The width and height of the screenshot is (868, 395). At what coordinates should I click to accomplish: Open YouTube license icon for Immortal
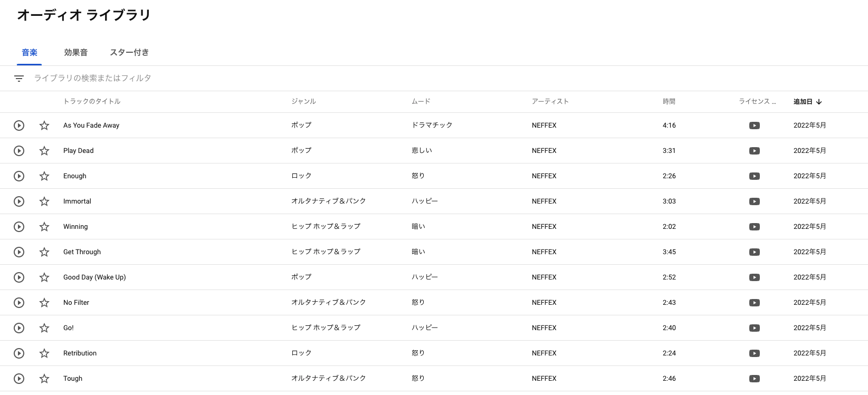point(755,201)
